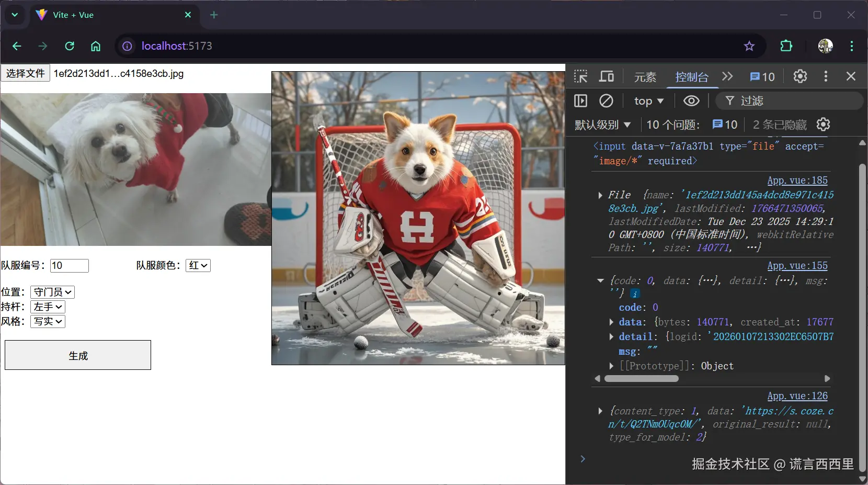Open DevTools settings gear
This screenshot has height=485, width=868.
click(x=800, y=76)
